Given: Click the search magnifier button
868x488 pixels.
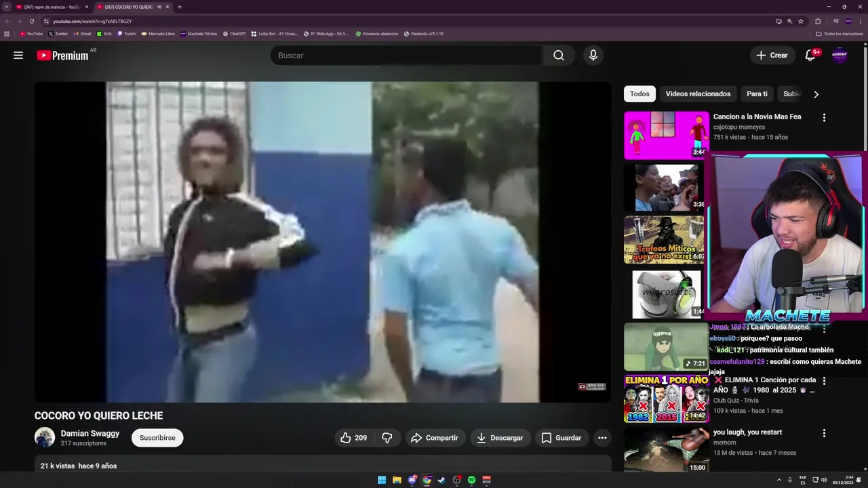Looking at the screenshot, I should pos(559,56).
